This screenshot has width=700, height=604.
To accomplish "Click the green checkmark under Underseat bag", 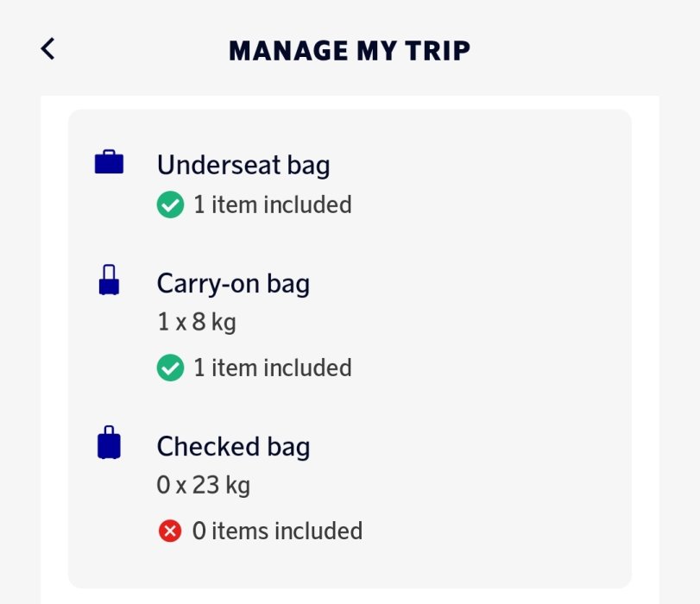I will pyautogui.click(x=170, y=205).
